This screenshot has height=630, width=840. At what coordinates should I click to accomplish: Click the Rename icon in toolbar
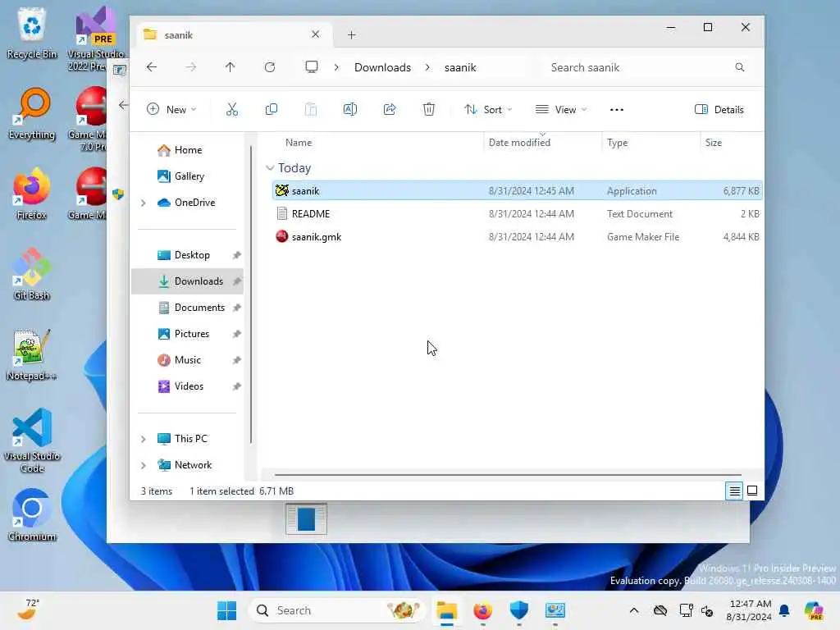tap(349, 109)
